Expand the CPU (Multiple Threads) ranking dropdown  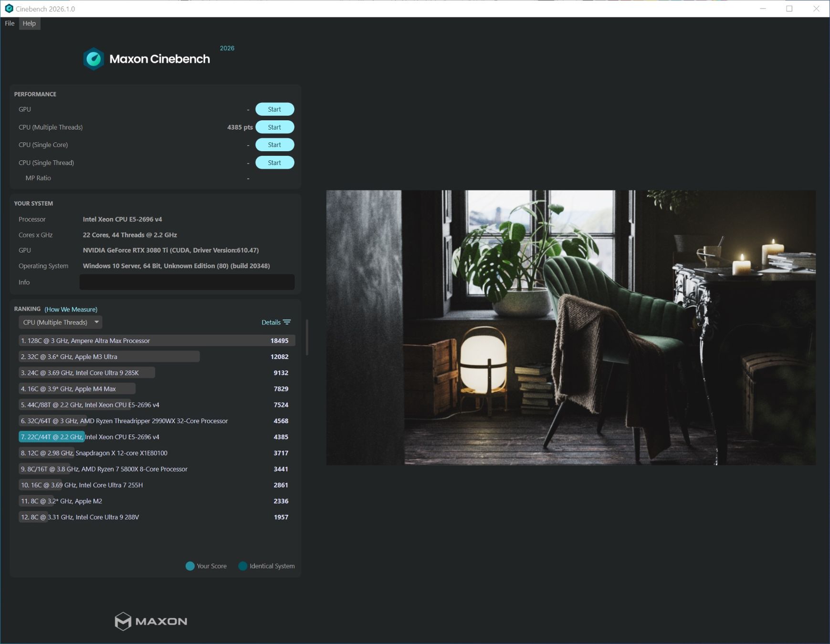[61, 322]
